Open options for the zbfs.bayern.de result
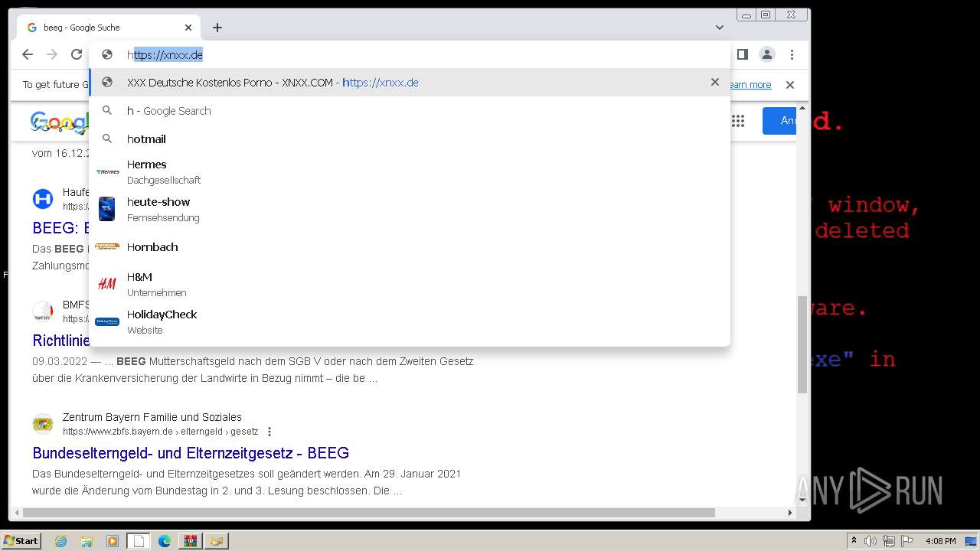 point(269,432)
